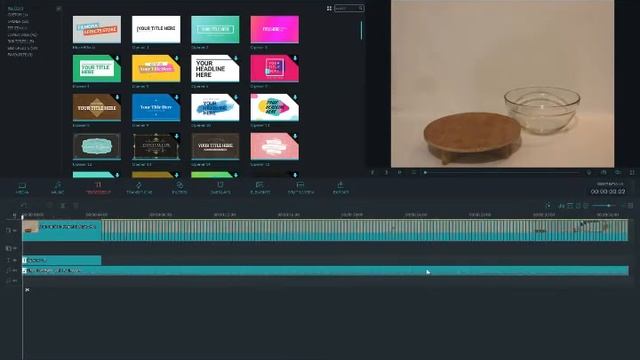Download the green opener via its arrow icon
This screenshot has width=640, height=360.
(117, 58)
